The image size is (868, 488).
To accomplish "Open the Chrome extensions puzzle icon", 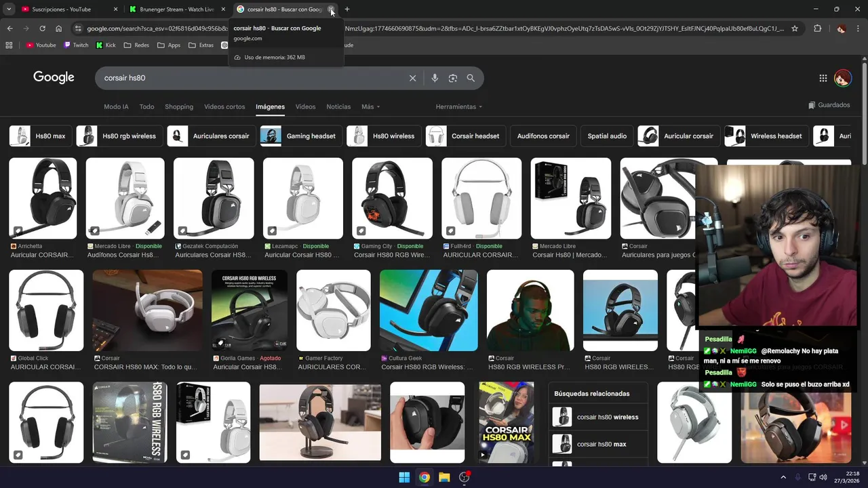I will [817, 28].
